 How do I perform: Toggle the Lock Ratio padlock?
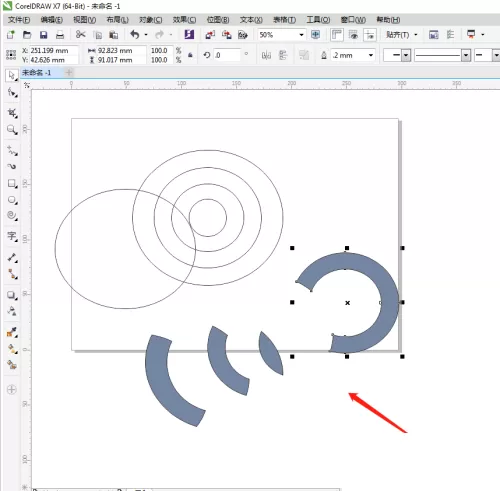190,55
